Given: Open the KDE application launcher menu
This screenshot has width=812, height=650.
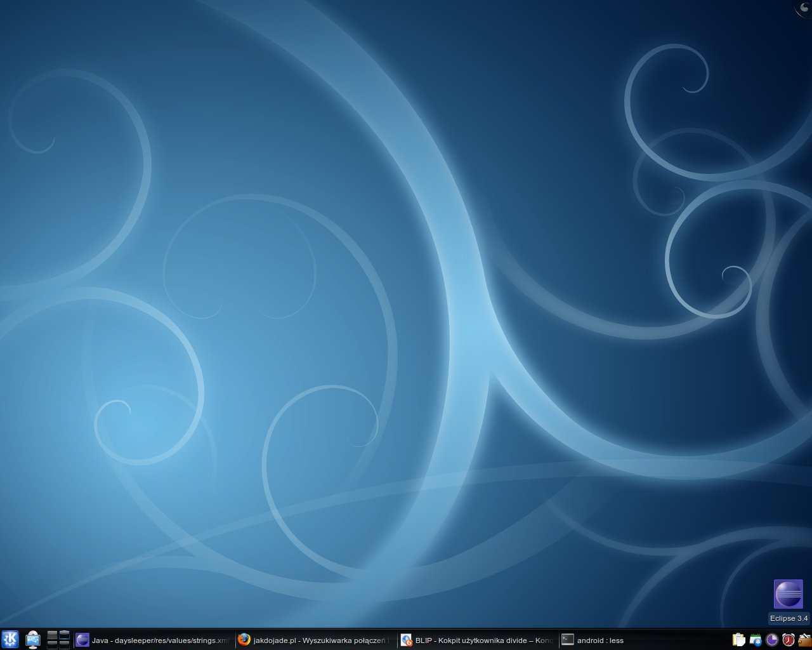Looking at the screenshot, I should coord(10,639).
